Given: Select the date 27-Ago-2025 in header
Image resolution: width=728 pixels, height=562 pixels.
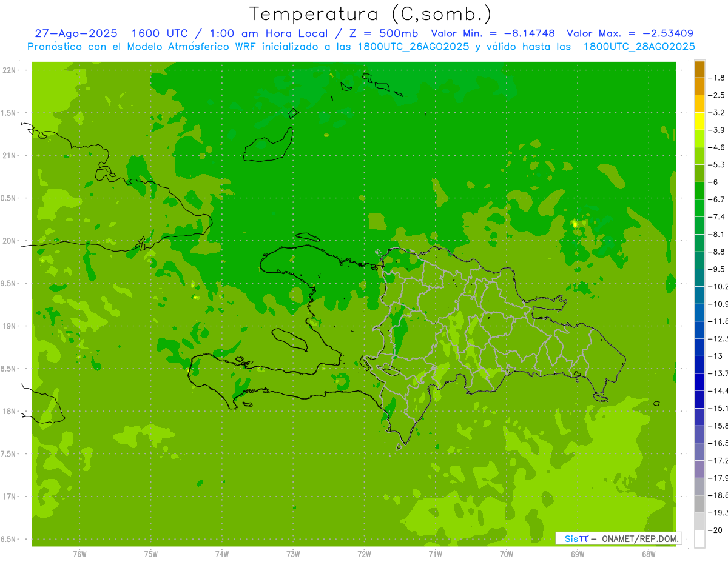Looking at the screenshot, I should 76,33.
